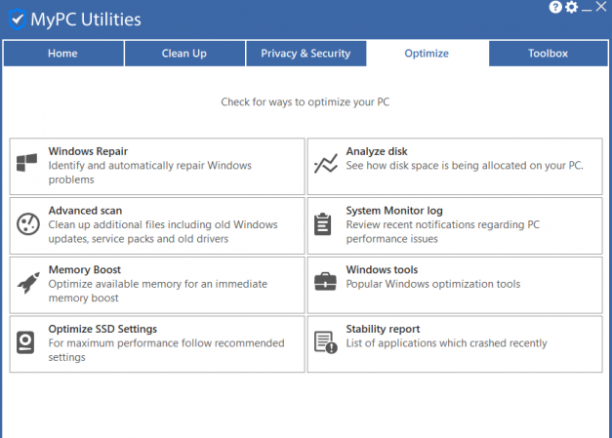Click the Memory Boost rocket icon
Image resolution: width=612 pixels, height=438 pixels.
pos(28,283)
